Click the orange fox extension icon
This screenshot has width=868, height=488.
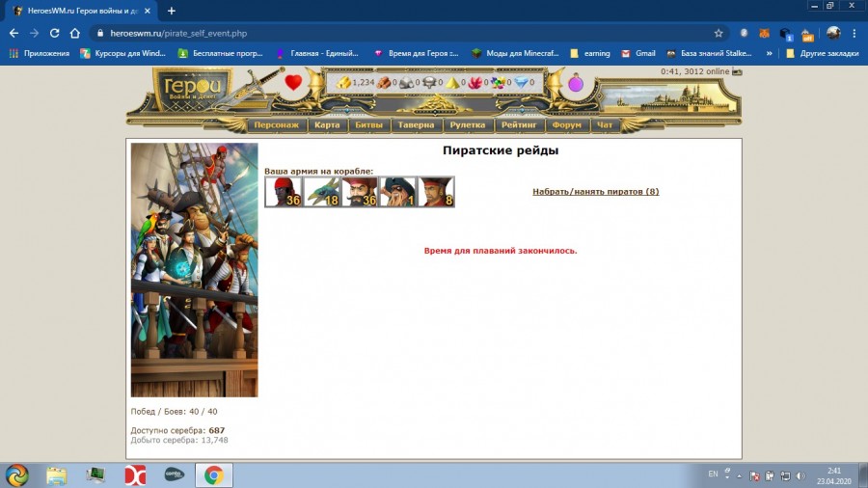764,33
